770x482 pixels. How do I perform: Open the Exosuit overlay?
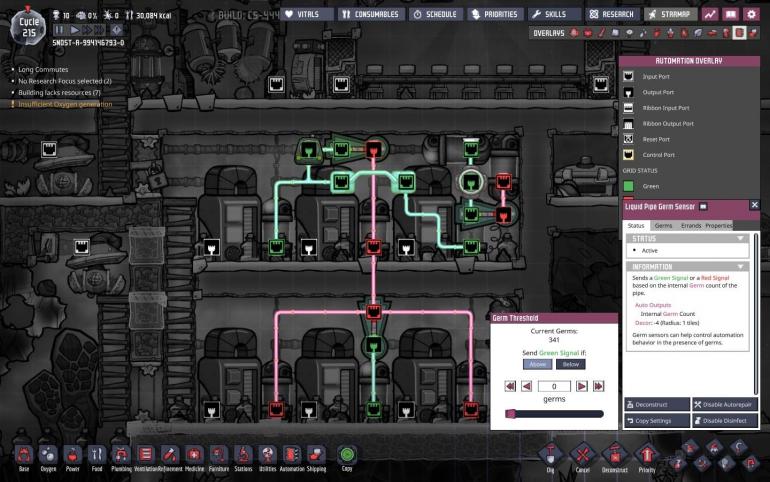pos(726,33)
